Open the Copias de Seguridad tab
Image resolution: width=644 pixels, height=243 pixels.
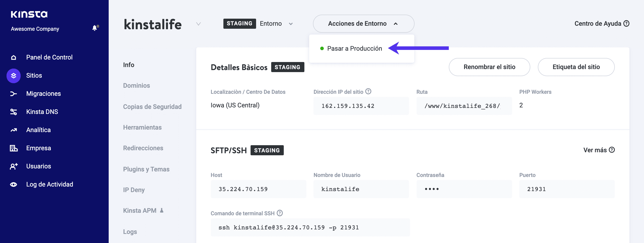pos(152,107)
